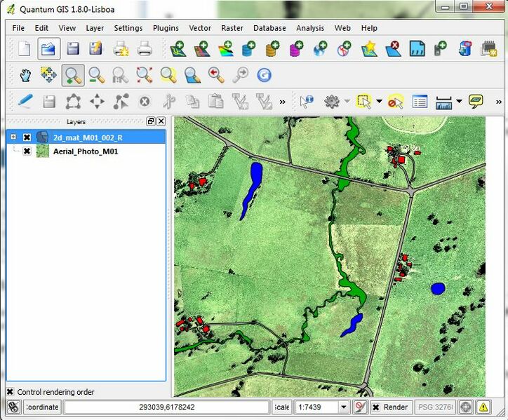The image size is (508, 420).
Task: Toggle visibility of Aerial_Photo_M01 layer
Action: [x=27, y=151]
